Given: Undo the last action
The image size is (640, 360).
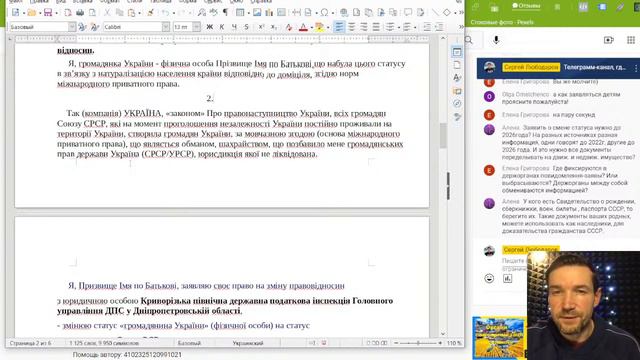Looking at the screenshot, I should (x=165, y=13).
